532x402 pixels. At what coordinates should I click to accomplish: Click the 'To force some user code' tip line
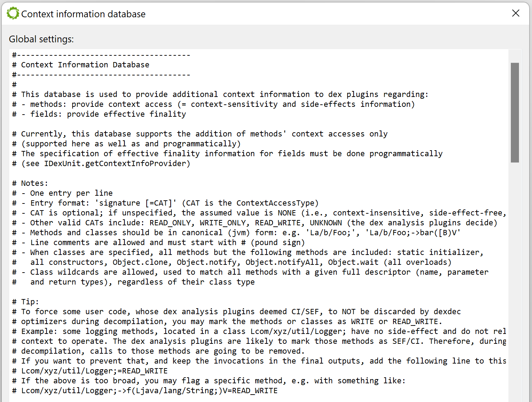click(237, 311)
